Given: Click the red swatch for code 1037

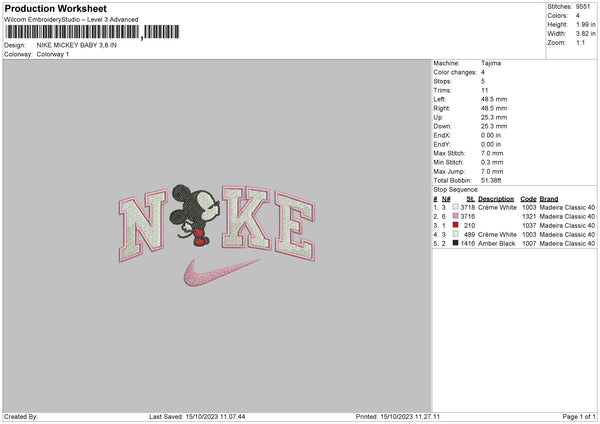Looking at the screenshot, I should 455,225.
